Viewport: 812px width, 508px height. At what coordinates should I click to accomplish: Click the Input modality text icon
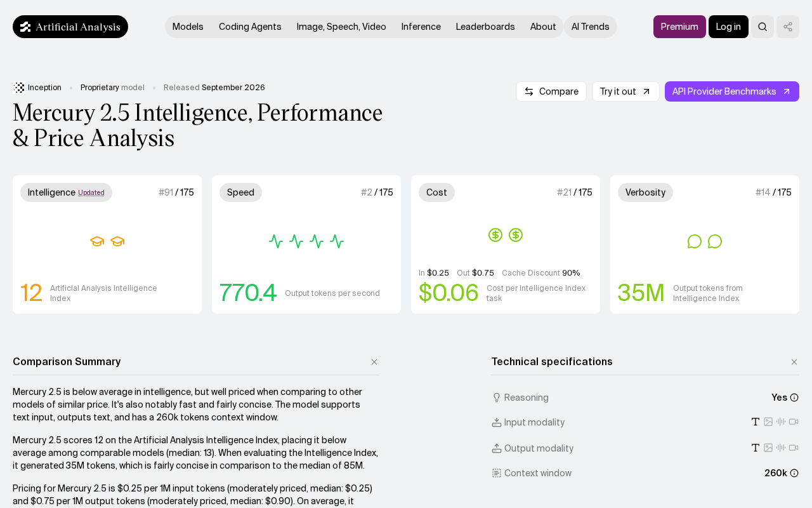(x=756, y=422)
